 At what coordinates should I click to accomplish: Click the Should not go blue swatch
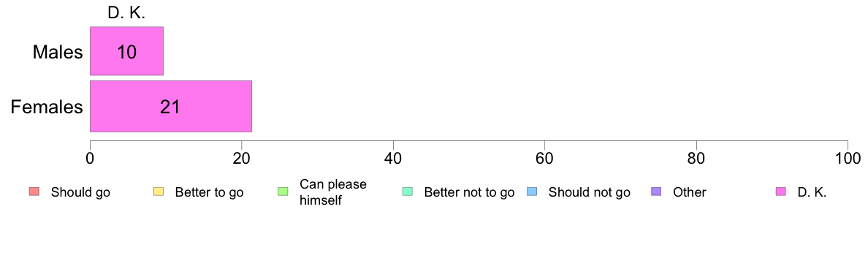pos(531,192)
